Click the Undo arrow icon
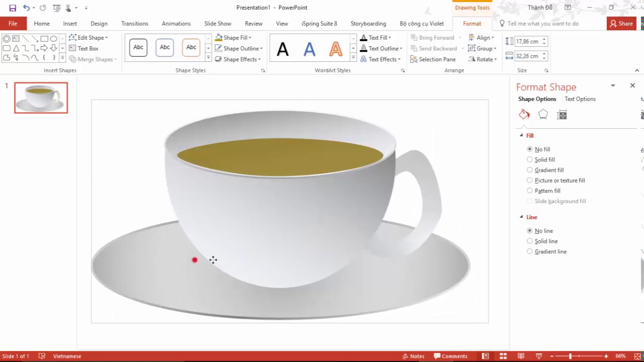This screenshot has width=644, height=362. point(26,8)
